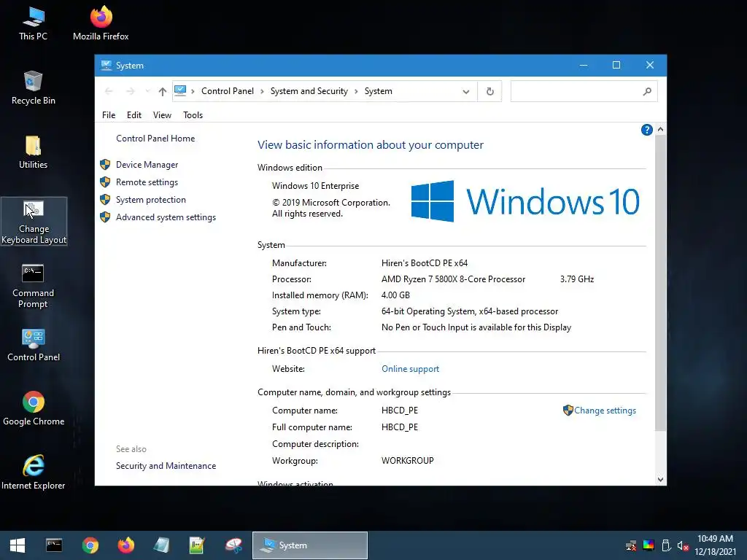Click Command Prompt icon in taskbar
This screenshot has width=747, height=560.
(x=54, y=545)
